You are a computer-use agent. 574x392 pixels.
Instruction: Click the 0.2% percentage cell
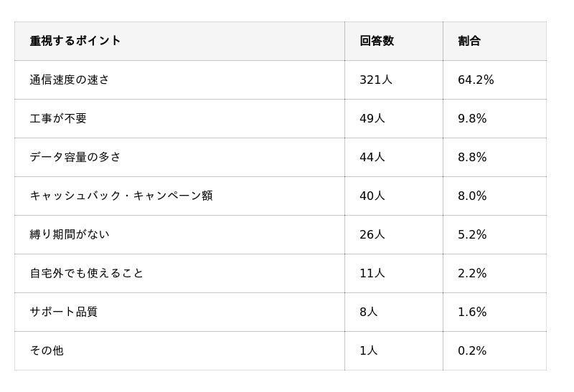472,350
